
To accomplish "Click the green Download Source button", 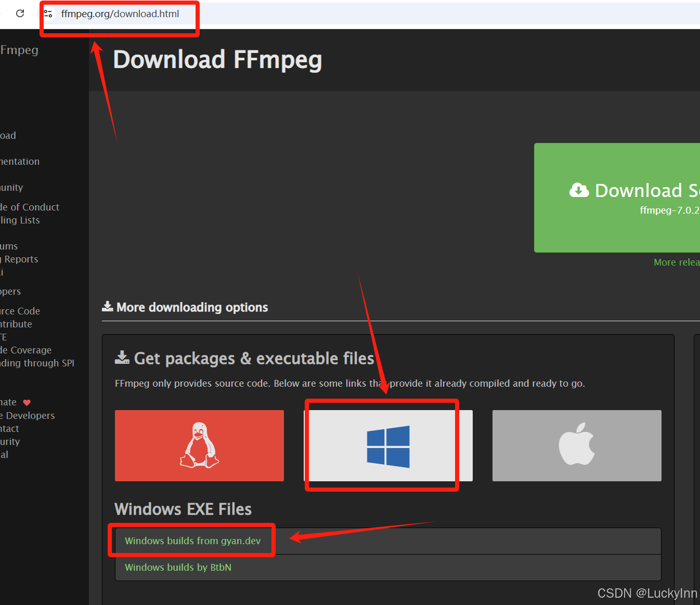I will pyautogui.click(x=617, y=198).
